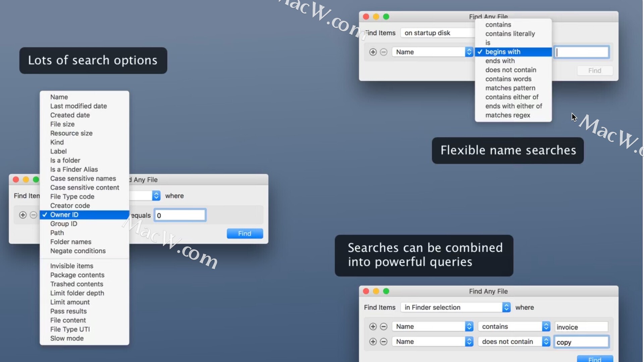Viewport: 644px width, 362px height.
Task: Choose 'Kind' criterion
Action: (x=84, y=142)
